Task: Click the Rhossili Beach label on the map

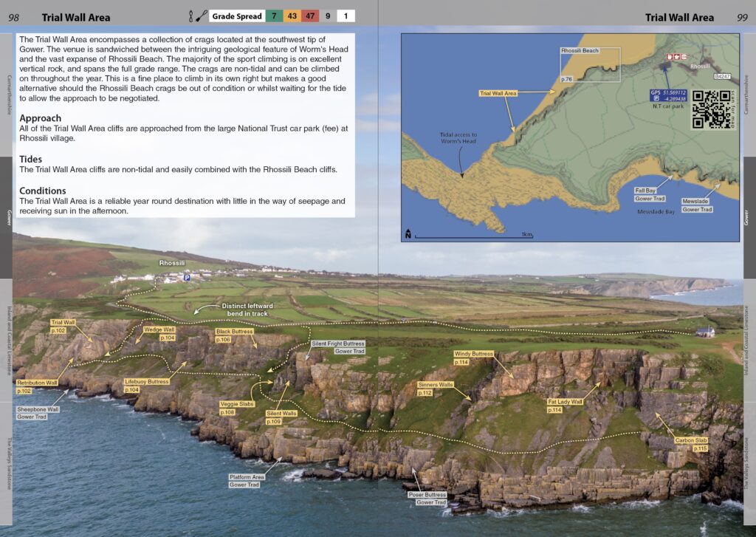Action: pyautogui.click(x=580, y=50)
